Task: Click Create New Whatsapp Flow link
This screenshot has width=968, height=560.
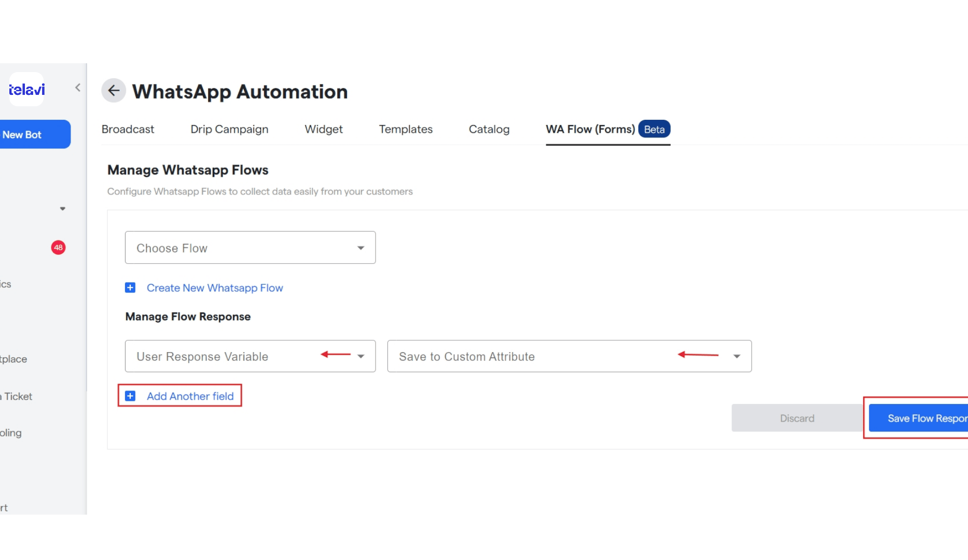Action: [x=215, y=288]
